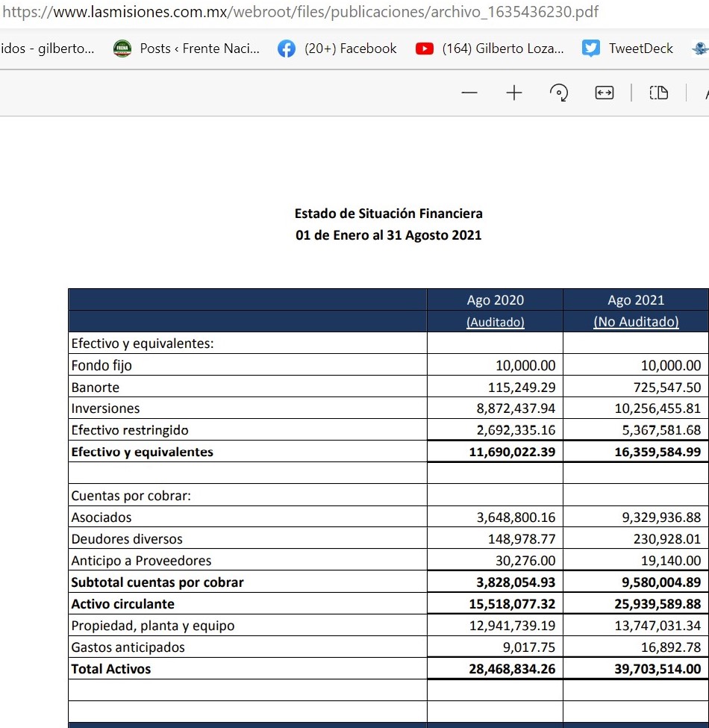The height and width of the screenshot is (728, 709).
Task: Click the PDF zoom in plus icon
Action: (514, 93)
